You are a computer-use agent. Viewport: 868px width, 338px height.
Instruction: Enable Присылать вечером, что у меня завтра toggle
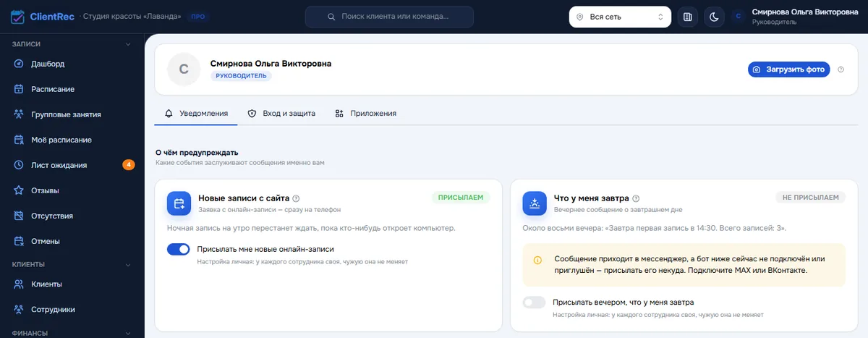(534, 303)
